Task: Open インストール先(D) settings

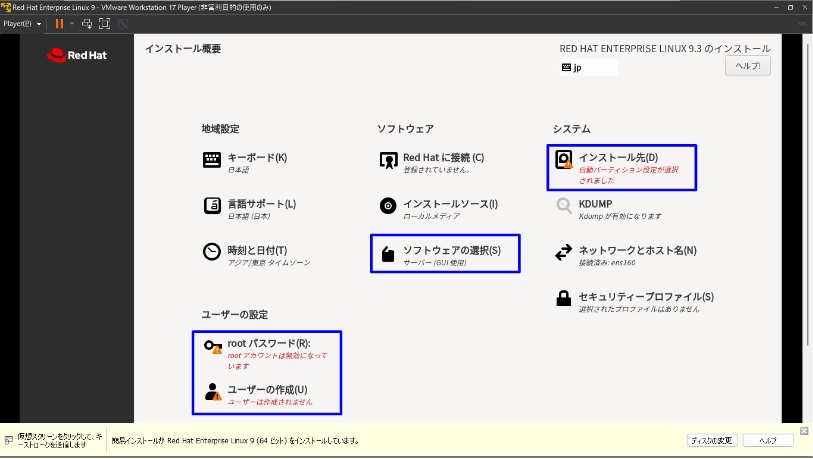Action: [x=619, y=158]
